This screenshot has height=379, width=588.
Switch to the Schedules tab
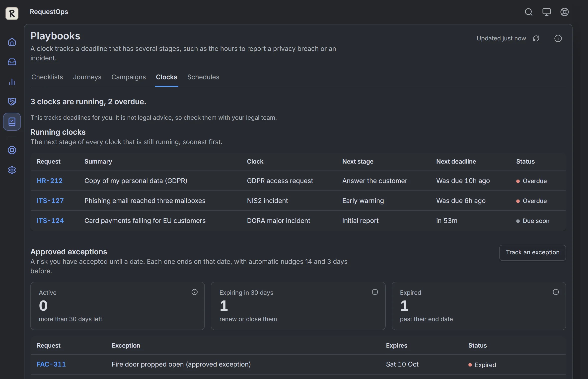(x=203, y=77)
